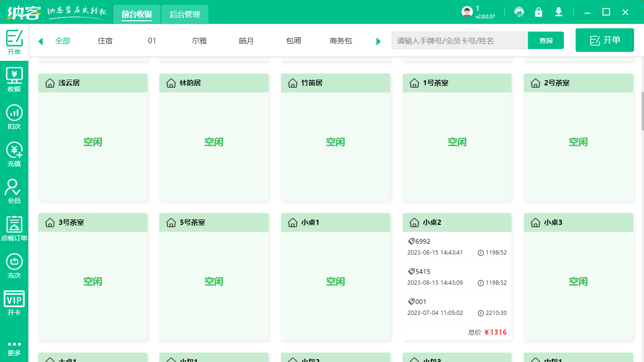Select the 扣次 sidebar icon
This screenshot has width=644, height=362.
click(x=14, y=117)
